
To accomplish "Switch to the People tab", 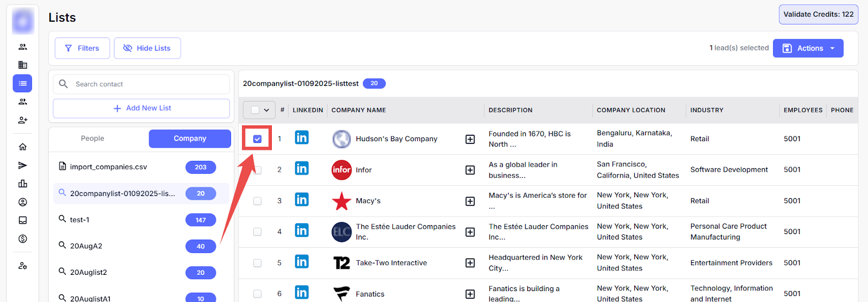I will (93, 139).
